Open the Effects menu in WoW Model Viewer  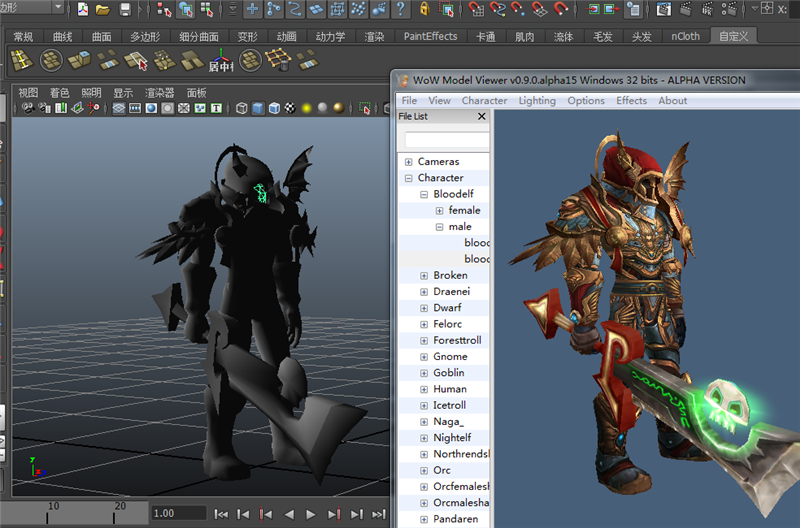[x=631, y=100]
